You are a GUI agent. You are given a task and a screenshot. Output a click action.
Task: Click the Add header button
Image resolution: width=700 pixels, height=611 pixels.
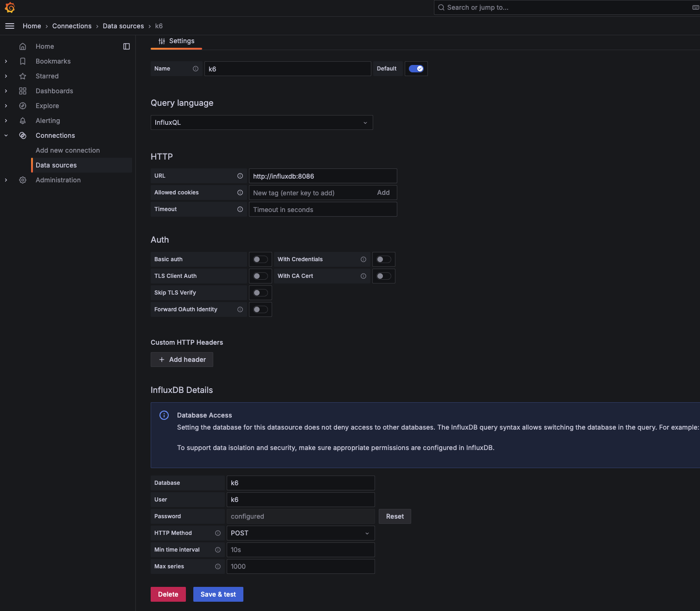[182, 360]
